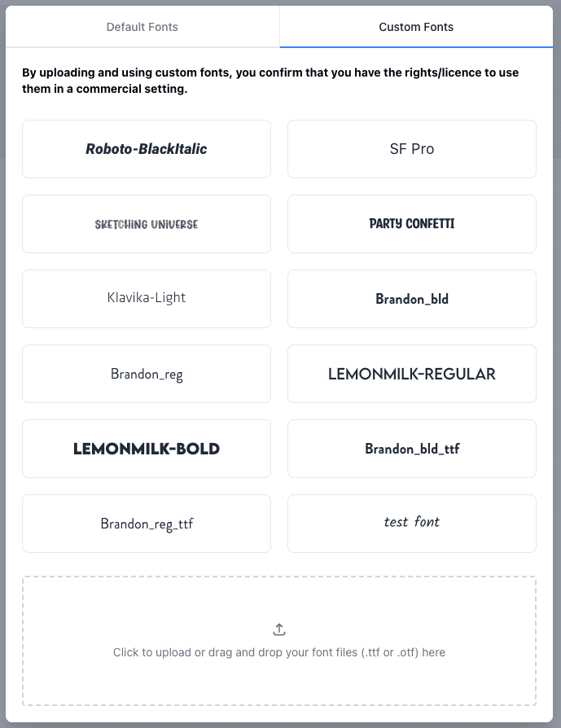The height and width of the screenshot is (728, 561).
Task: Select the SF Pro font
Action: 411,149
